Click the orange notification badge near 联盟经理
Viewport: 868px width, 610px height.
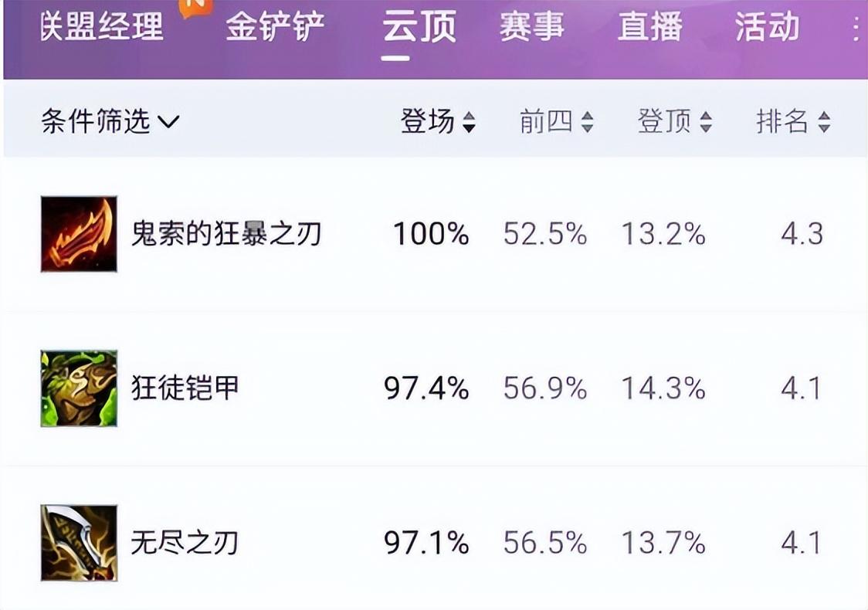195,8
